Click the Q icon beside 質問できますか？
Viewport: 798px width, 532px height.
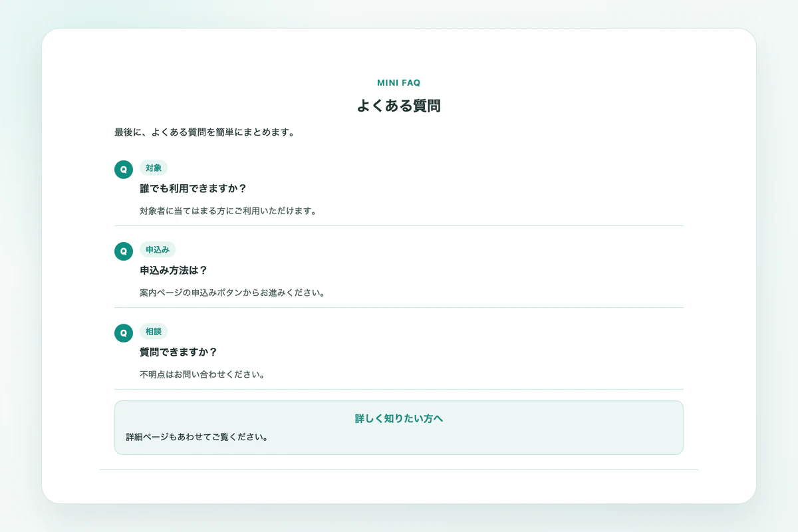124,333
